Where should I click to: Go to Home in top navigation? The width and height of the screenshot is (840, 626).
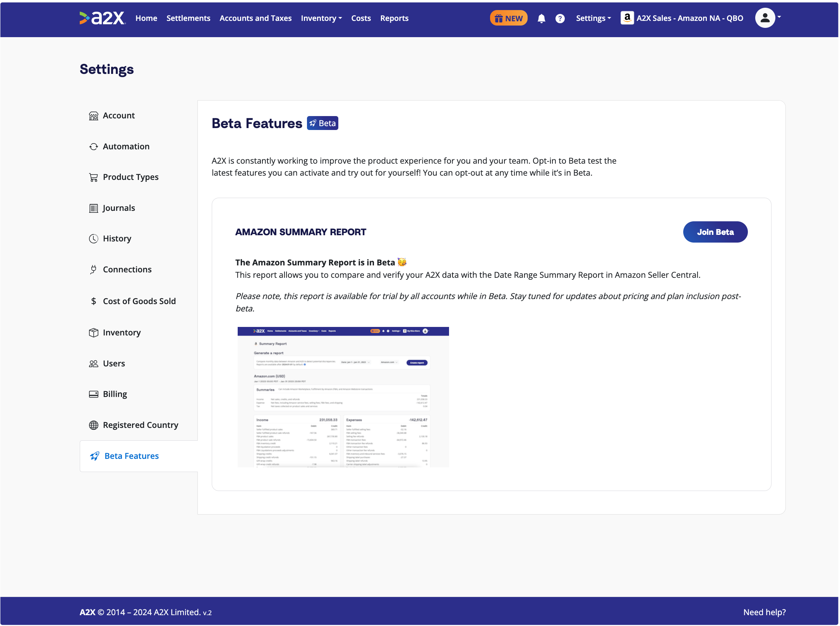(146, 18)
